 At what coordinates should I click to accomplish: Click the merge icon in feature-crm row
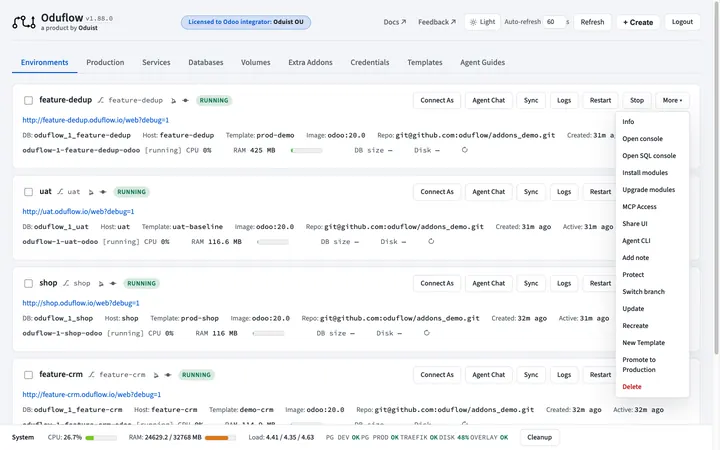click(156, 375)
